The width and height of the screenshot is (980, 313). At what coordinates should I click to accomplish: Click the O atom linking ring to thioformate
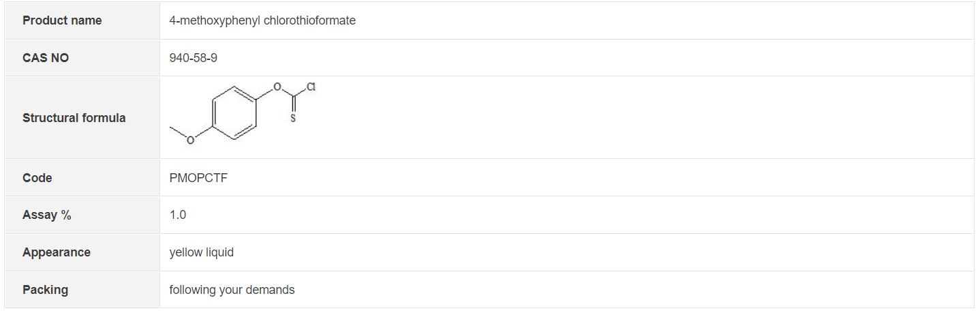pyautogui.click(x=277, y=87)
